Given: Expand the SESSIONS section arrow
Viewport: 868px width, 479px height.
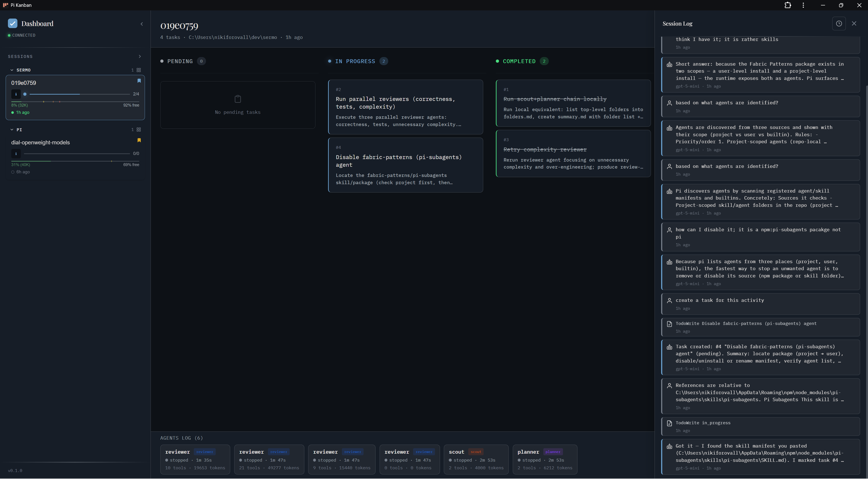Looking at the screenshot, I should (x=140, y=56).
